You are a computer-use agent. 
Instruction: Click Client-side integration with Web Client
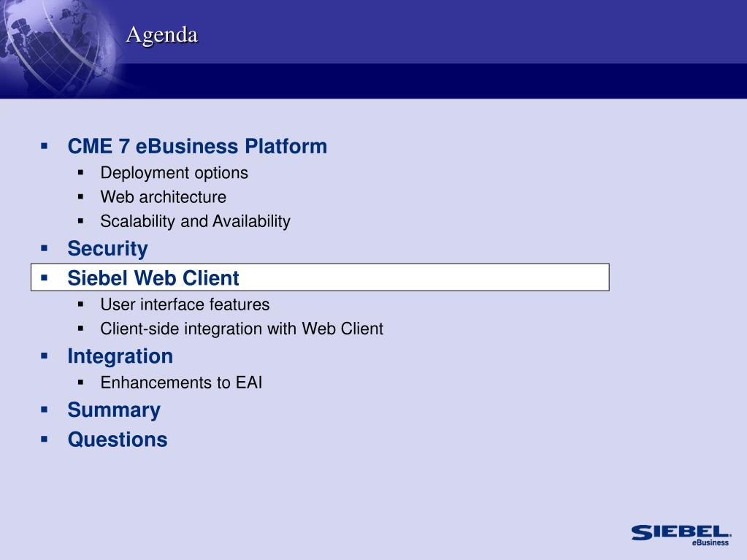point(242,329)
